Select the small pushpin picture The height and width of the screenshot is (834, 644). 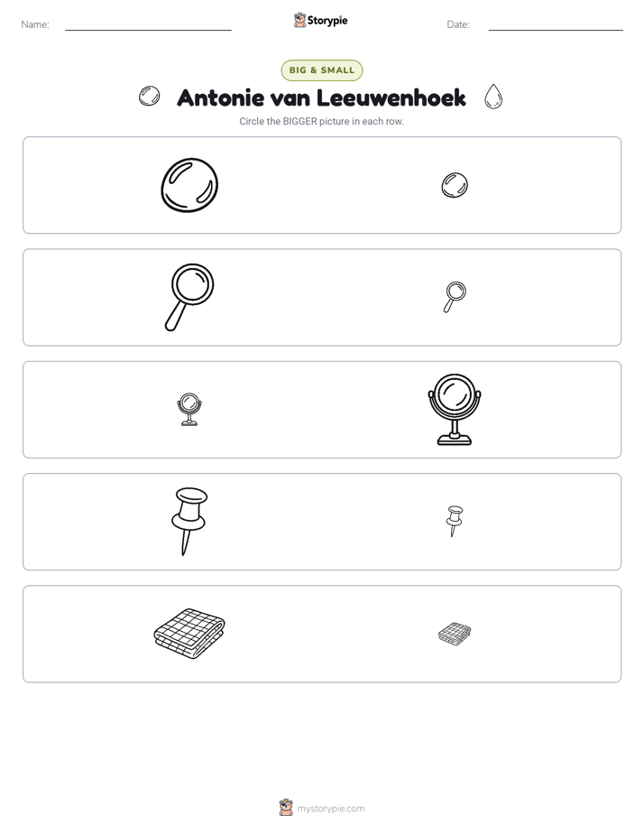pos(455,521)
